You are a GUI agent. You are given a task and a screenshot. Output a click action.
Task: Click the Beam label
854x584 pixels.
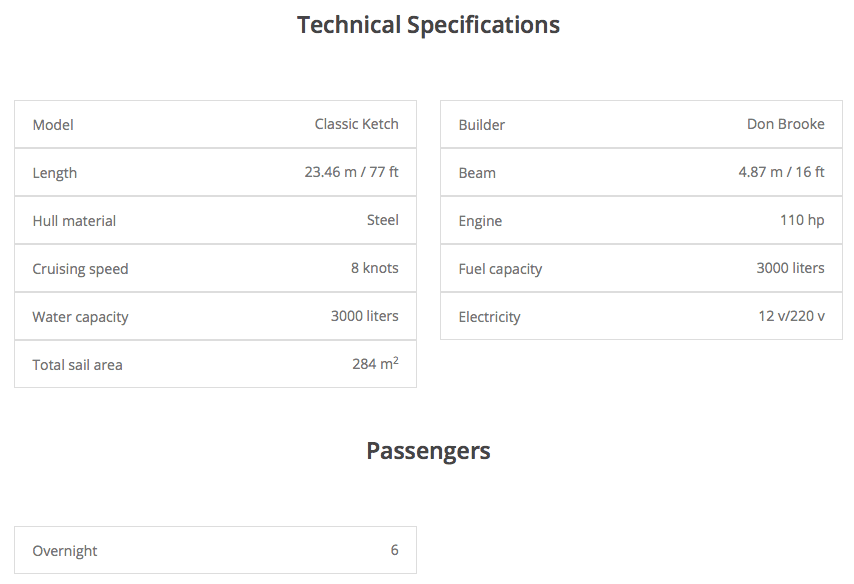pos(477,173)
